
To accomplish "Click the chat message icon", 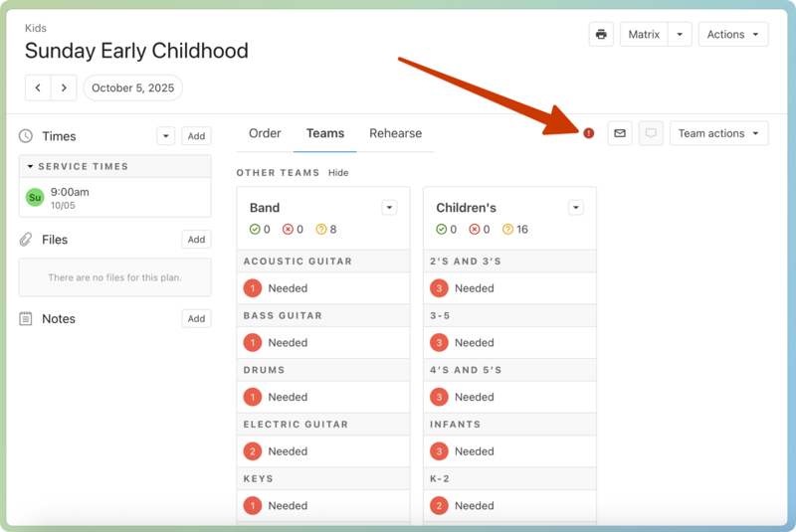I will pos(651,133).
